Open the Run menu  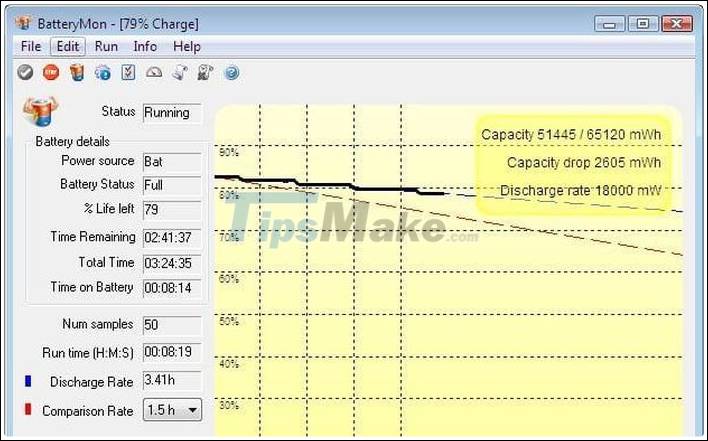(106, 46)
